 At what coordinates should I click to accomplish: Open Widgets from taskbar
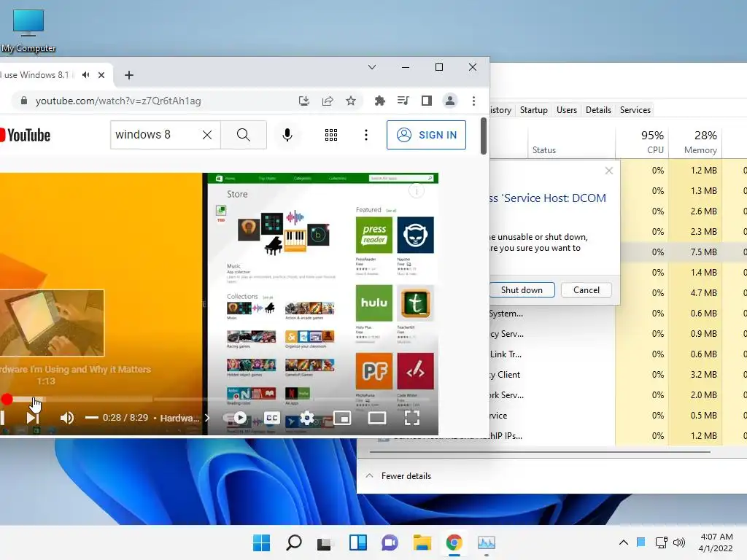tap(357, 542)
